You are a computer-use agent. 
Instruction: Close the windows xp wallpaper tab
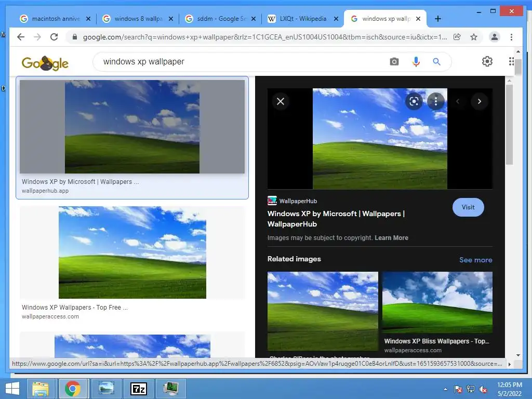point(418,19)
